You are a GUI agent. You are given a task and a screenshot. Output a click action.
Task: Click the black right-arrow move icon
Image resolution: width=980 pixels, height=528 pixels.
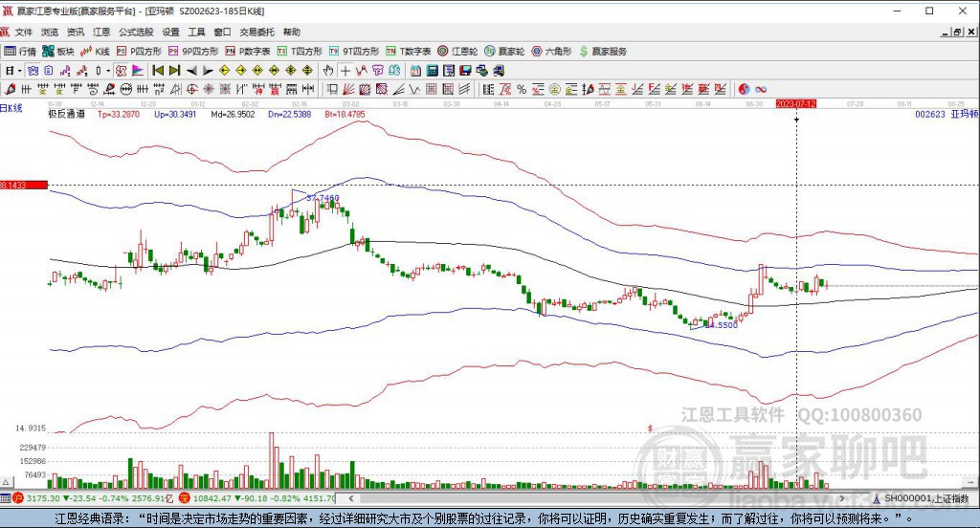click(x=208, y=71)
